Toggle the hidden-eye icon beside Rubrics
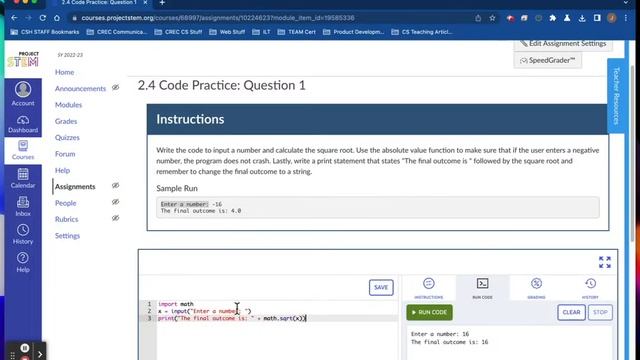Viewport: 640px width, 360px height. 116,218
